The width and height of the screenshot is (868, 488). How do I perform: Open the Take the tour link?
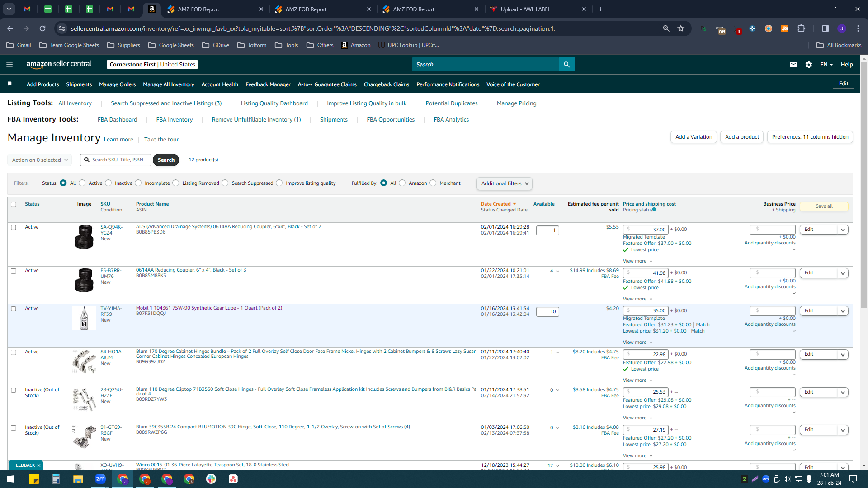(161, 140)
